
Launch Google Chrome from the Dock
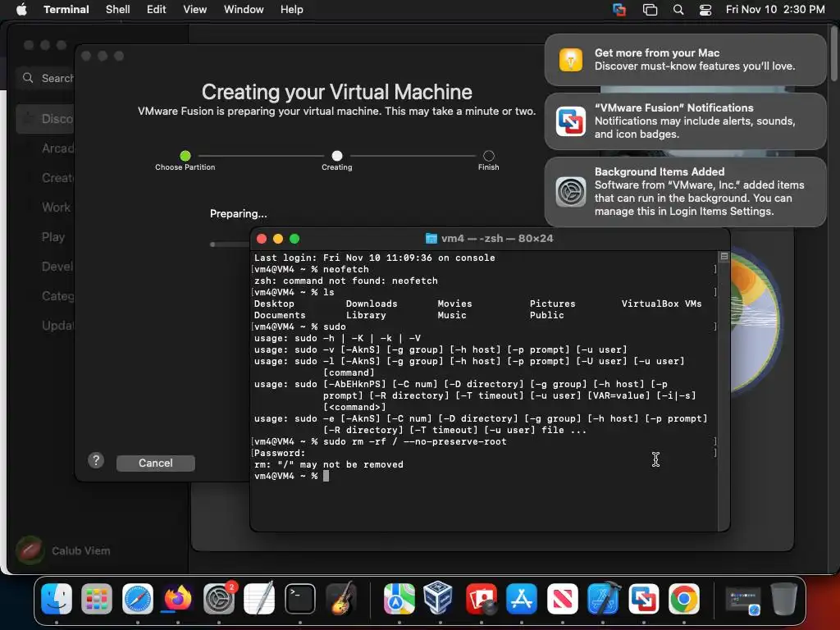[x=684, y=598]
